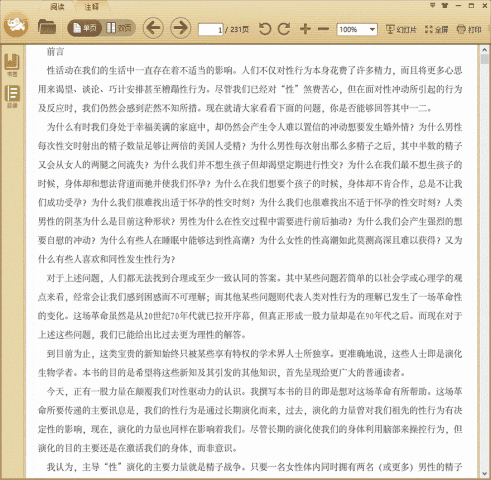Screen dimensions: 491x480
Task: Click the app logo icon
Action: tap(16, 24)
